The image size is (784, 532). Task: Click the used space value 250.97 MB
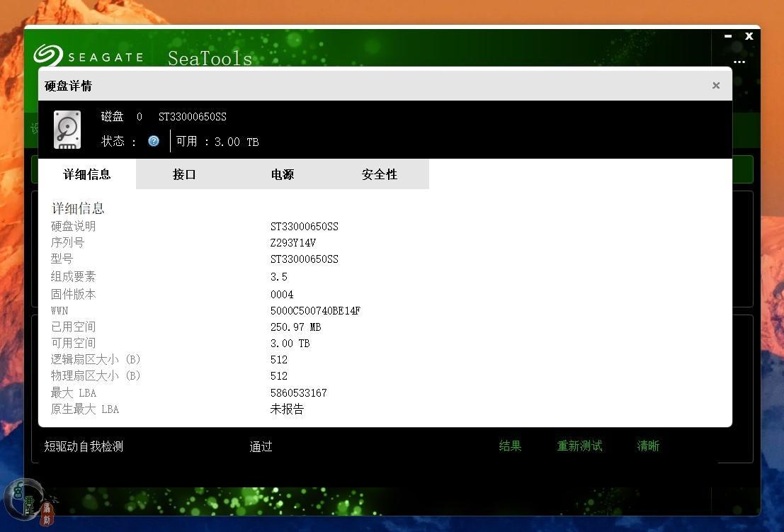pyautogui.click(x=295, y=327)
